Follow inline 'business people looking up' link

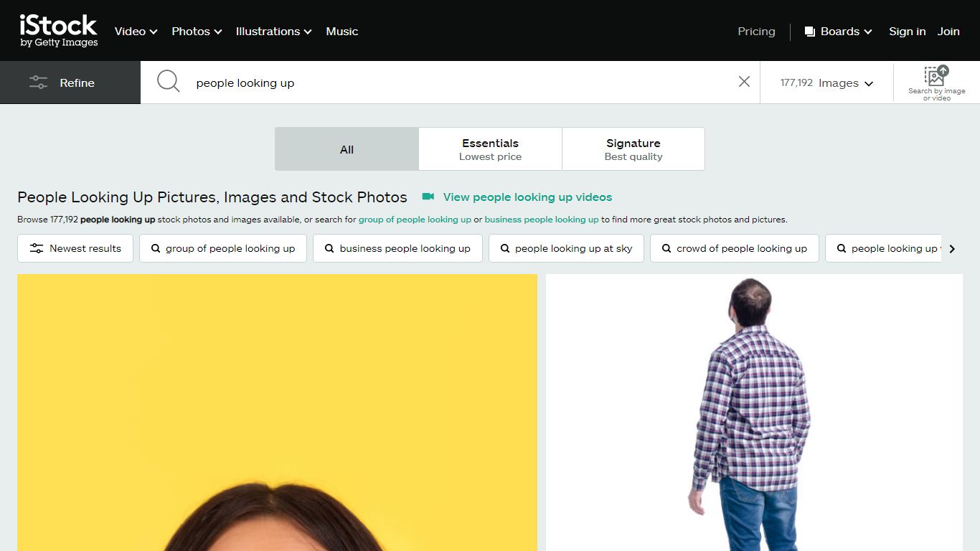542,220
